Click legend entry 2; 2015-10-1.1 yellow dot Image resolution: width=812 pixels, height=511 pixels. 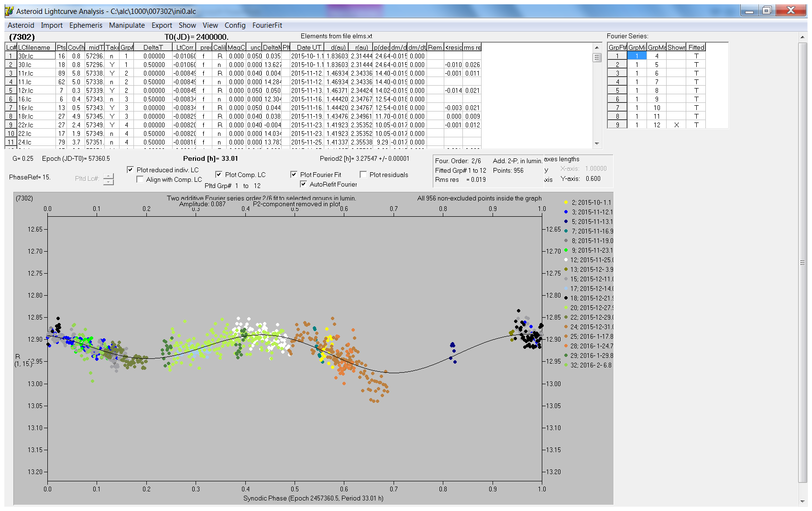point(566,202)
